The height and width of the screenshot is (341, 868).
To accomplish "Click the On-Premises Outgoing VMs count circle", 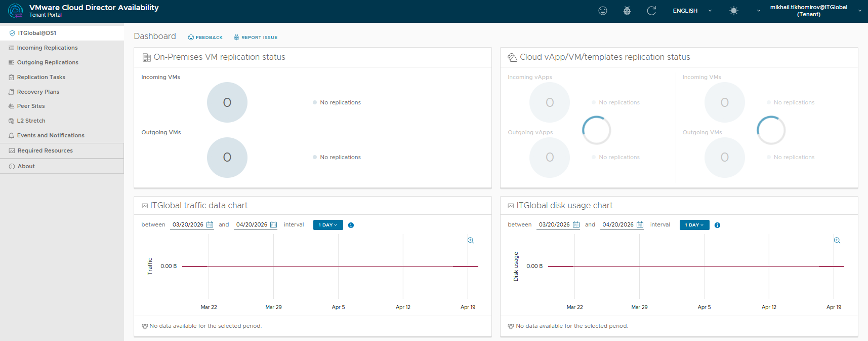I will (x=227, y=158).
